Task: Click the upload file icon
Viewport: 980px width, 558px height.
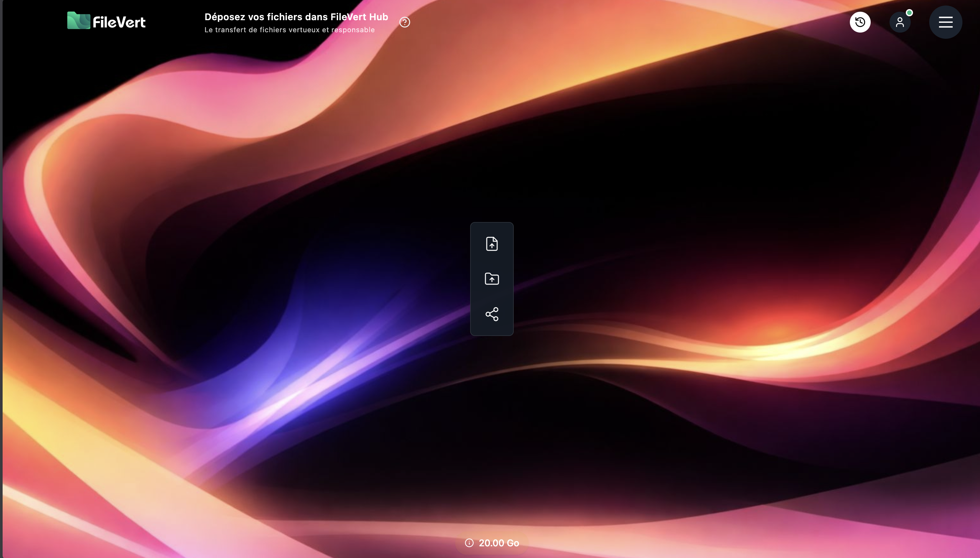Action: [492, 244]
